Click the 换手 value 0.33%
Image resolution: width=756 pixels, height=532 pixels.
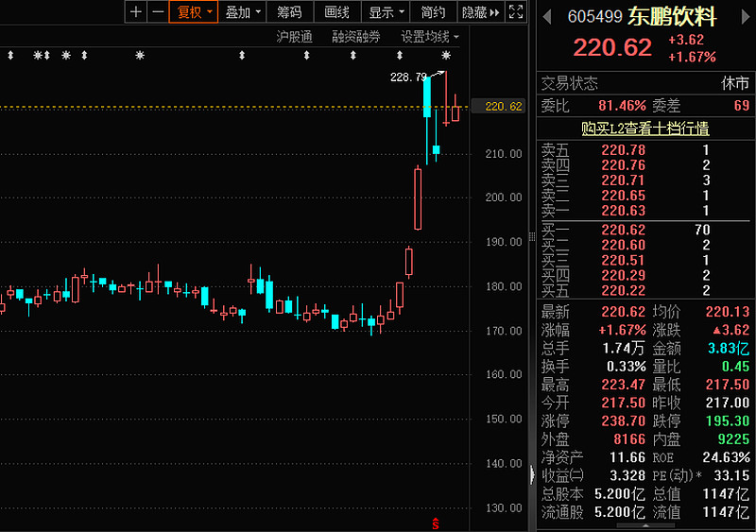point(626,367)
